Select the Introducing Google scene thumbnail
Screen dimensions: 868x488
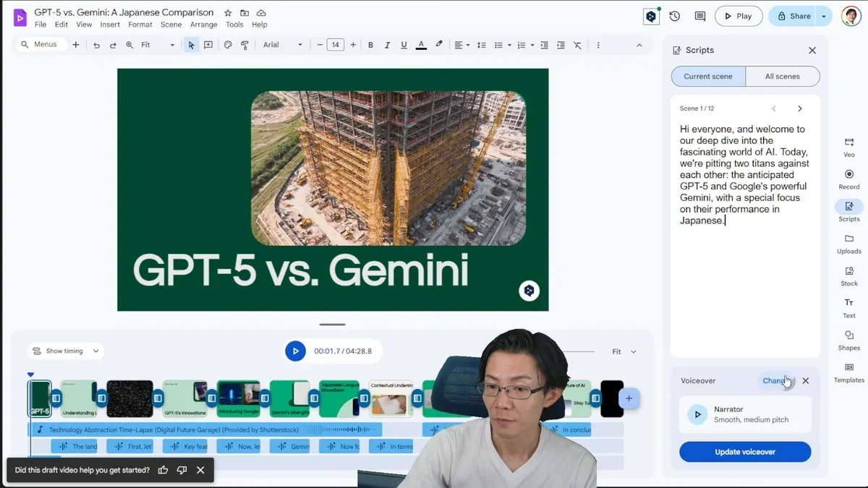(x=239, y=398)
